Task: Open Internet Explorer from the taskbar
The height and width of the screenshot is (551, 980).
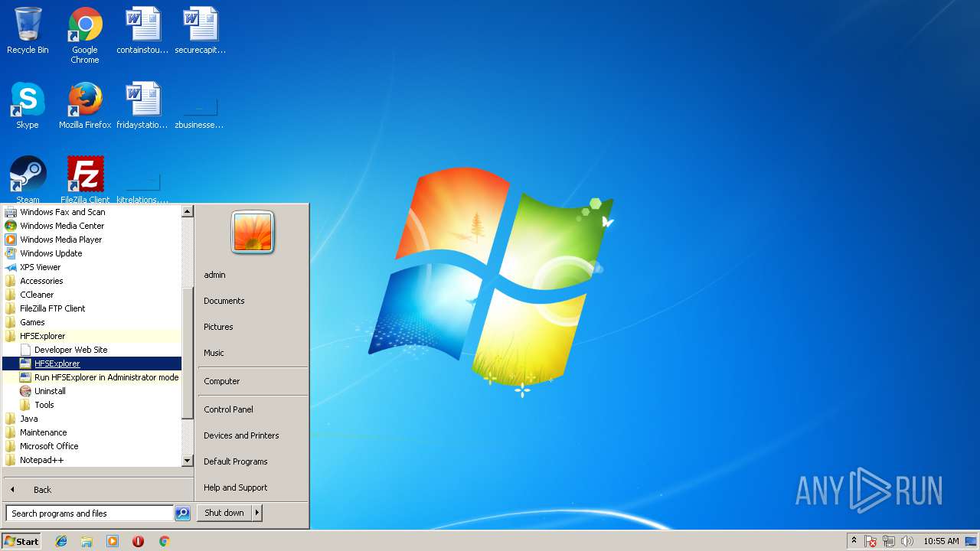Action: click(61, 541)
